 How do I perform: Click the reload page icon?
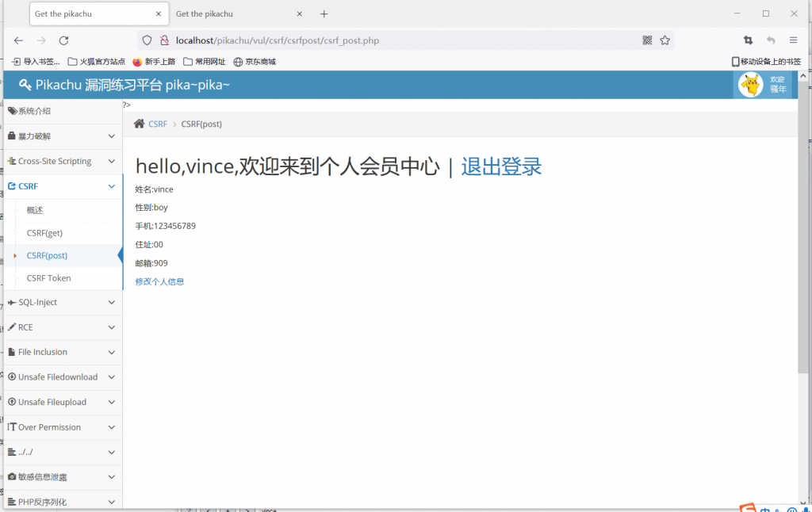click(63, 40)
